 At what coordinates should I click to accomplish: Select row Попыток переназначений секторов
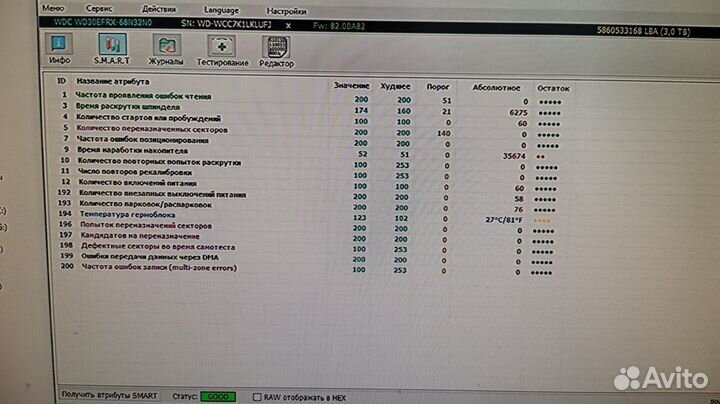tap(311, 227)
